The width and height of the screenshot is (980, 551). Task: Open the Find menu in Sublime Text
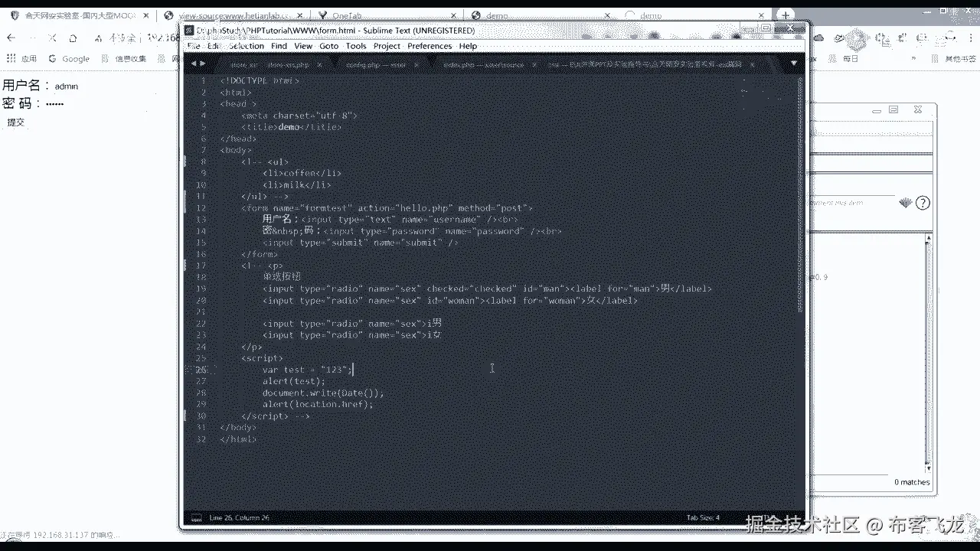[279, 46]
